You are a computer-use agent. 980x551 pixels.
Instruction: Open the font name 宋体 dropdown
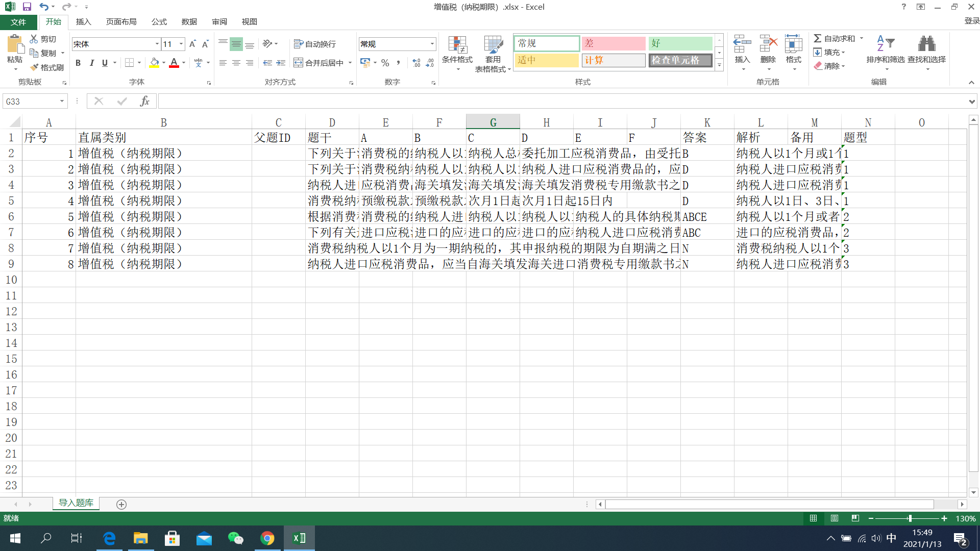157,44
